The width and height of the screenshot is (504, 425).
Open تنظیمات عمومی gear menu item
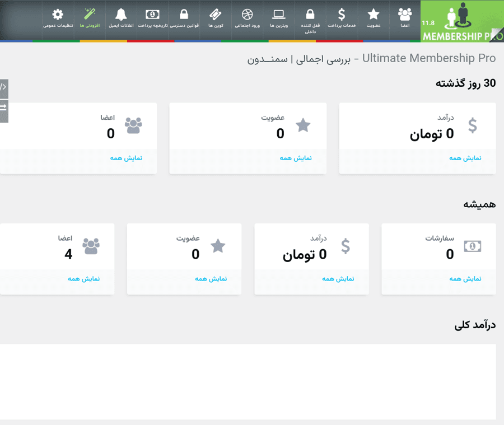[x=58, y=18]
